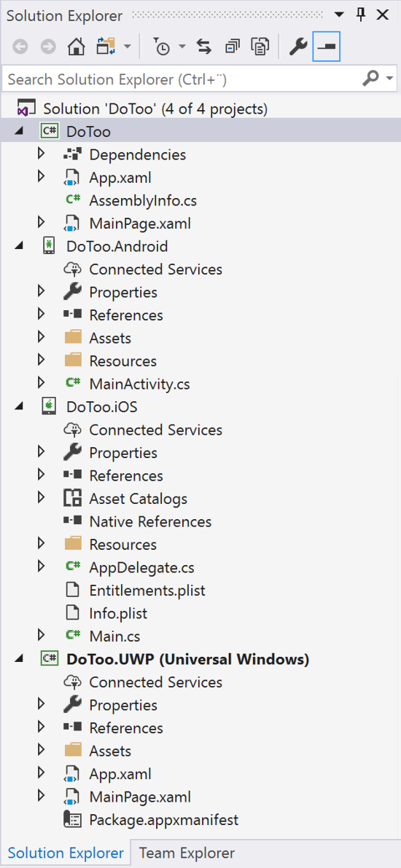This screenshot has height=868, width=401.
Task: Open Properties wrench icon in toolbar
Action: point(298,47)
